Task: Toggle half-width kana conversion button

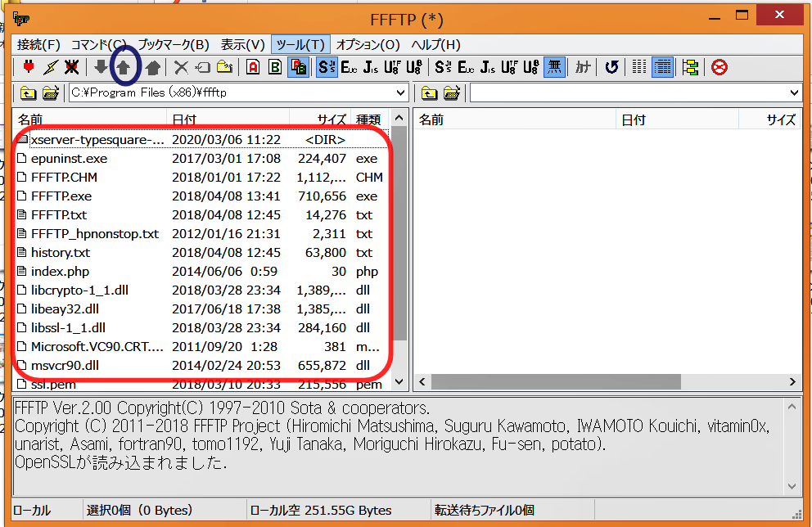Action: click(x=583, y=67)
